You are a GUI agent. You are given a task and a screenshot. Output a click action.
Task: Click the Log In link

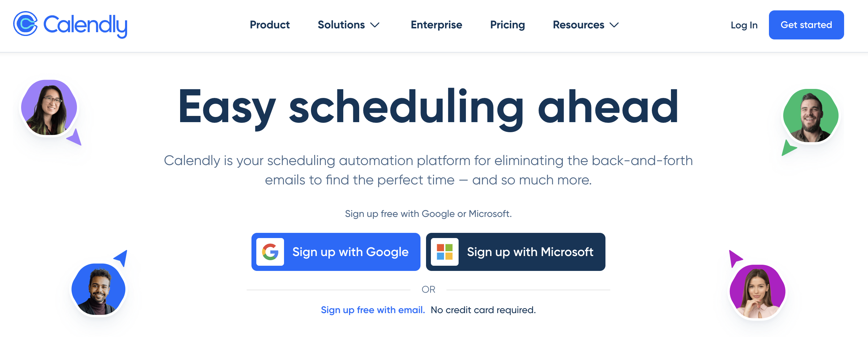pyautogui.click(x=744, y=25)
